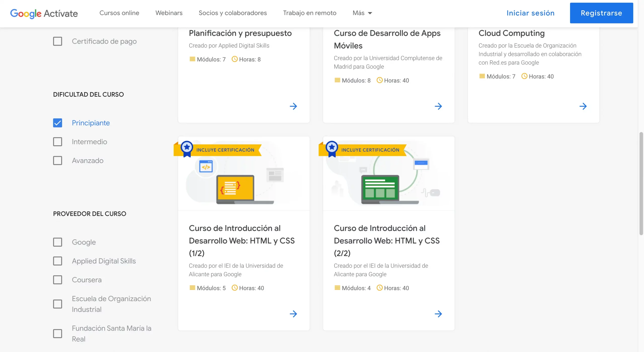Uncheck the Principiante difficulty filter
Image resolution: width=644 pixels, height=352 pixels.
coord(58,123)
